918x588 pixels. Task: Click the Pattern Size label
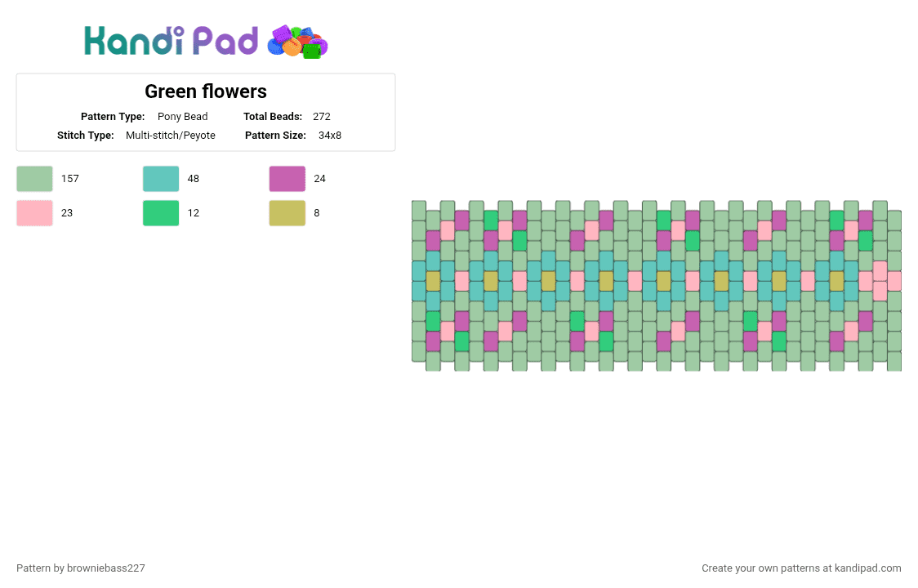276,136
